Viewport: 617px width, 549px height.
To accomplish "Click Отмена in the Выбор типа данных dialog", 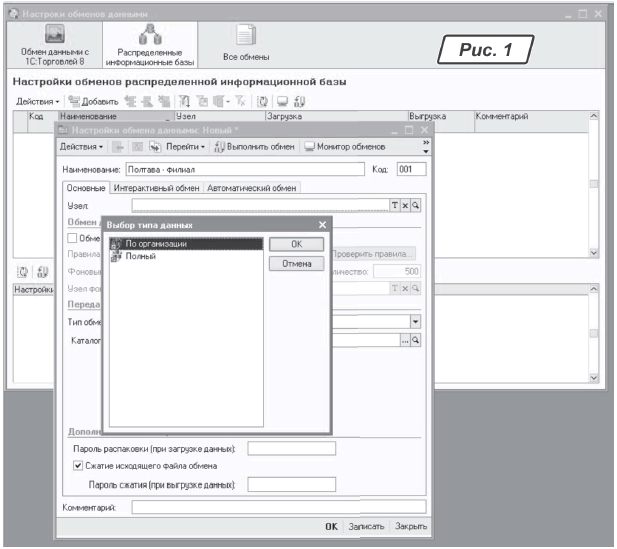I will (x=296, y=264).
